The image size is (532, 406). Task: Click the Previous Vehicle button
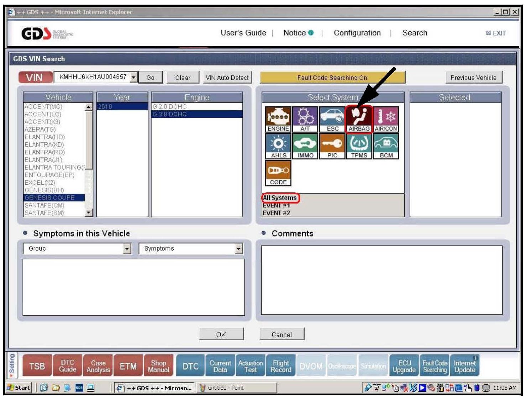(473, 78)
